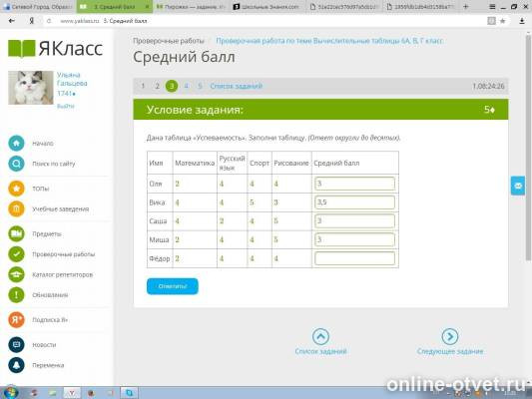Viewport: 532px width, 399px height.
Task: Click the mail feedback tab on right edge
Action: click(x=518, y=186)
